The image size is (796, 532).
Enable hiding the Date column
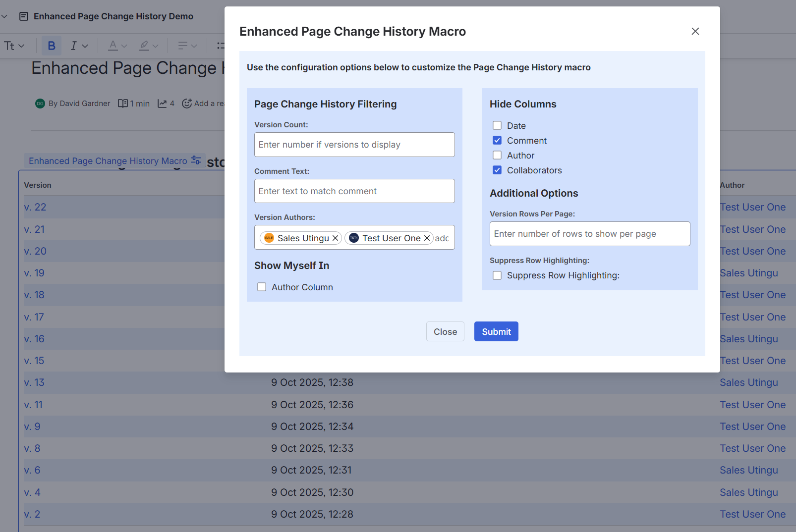[x=497, y=126]
